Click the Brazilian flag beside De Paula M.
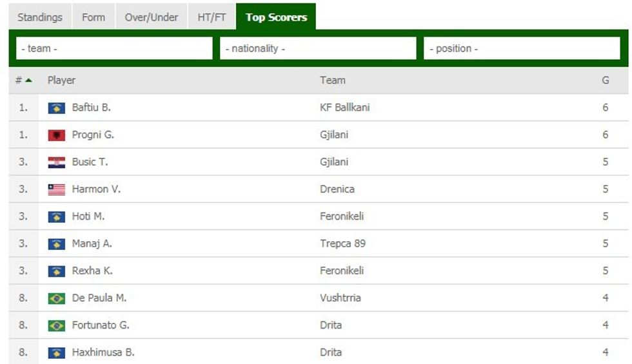This screenshot has width=632, height=364. tap(57, 298)
